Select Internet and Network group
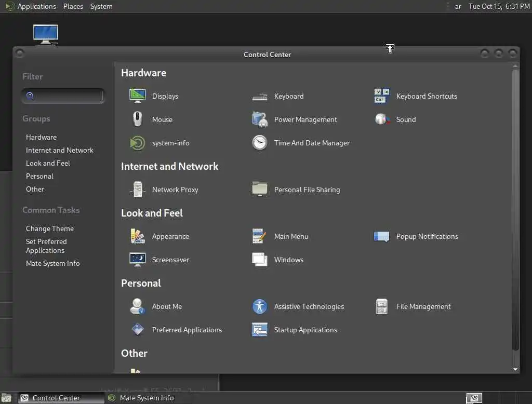Screen dimensions: 532x404 point(60,150)
